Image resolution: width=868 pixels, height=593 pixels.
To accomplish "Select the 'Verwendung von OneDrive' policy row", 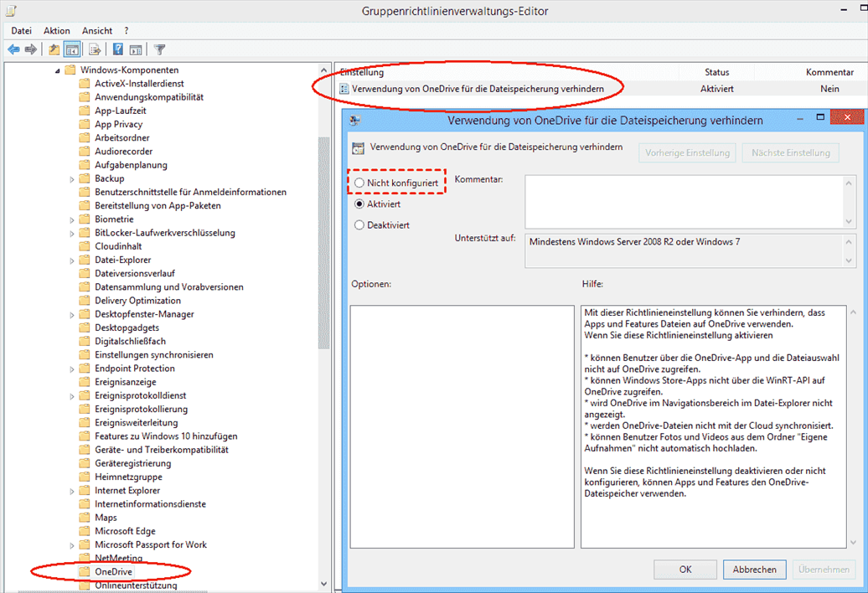I will [x=602, y=89].
